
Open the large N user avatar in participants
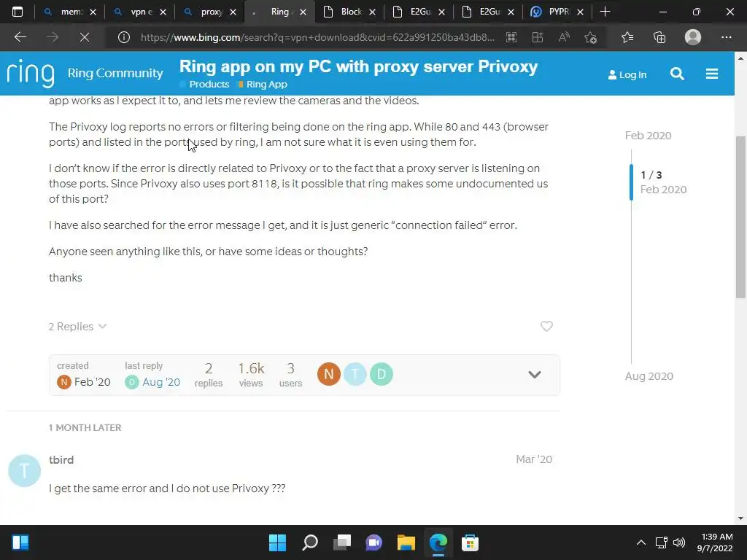[329, 374]
